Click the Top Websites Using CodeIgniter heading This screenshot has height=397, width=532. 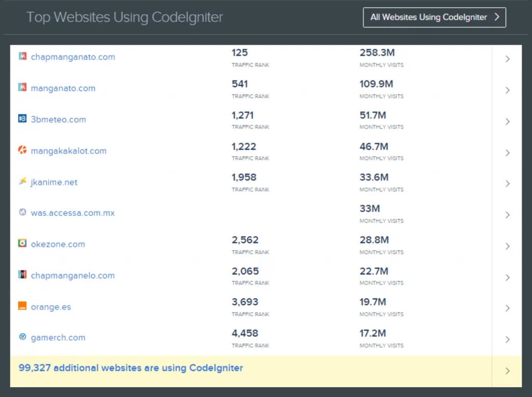pyautogui.click(x=125, y=17)
